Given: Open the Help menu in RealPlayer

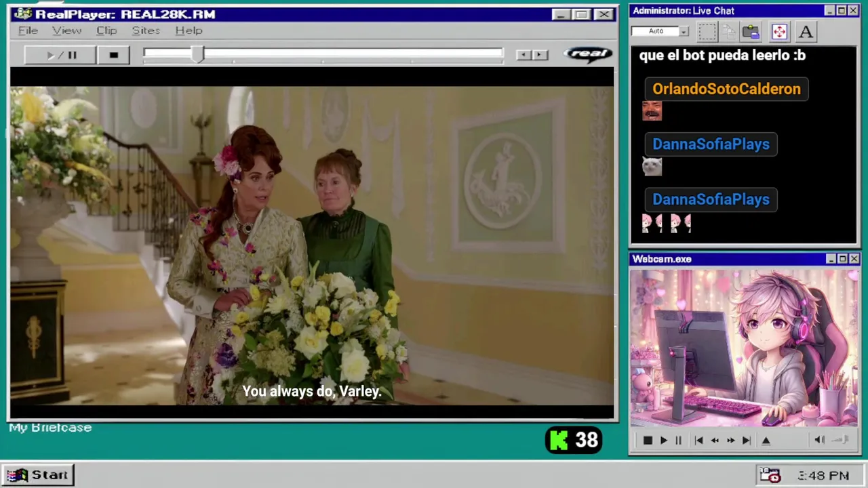Looking at the screenshot, I should click(189, 30).
